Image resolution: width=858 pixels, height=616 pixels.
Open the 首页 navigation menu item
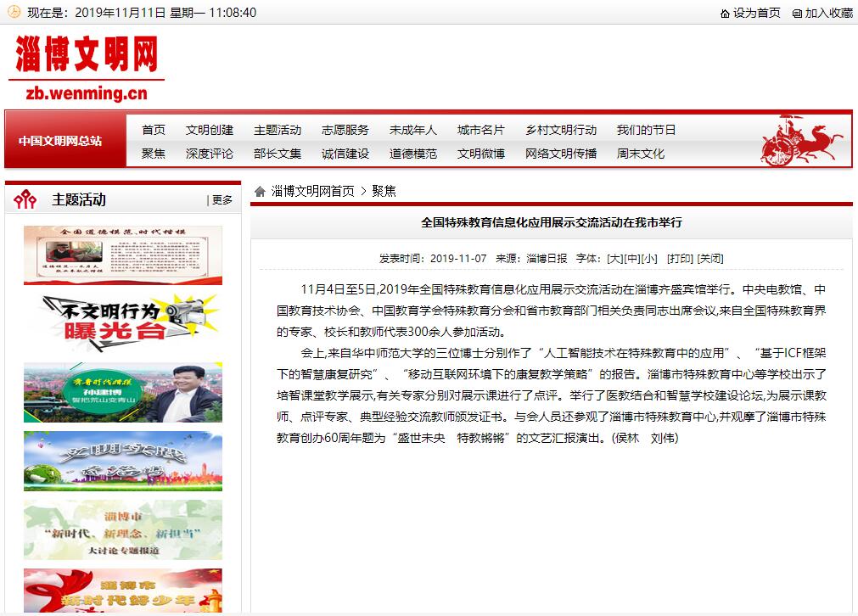(153, 130)
